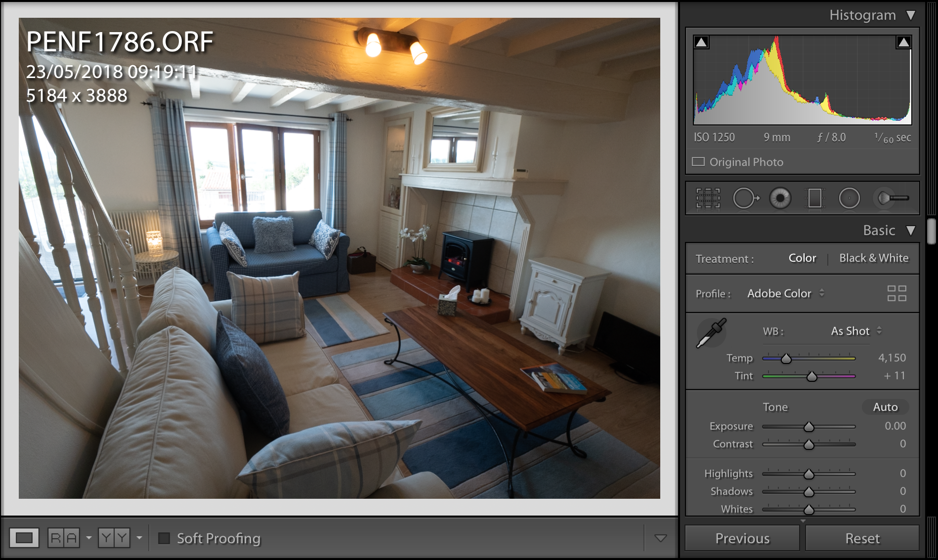938x560 pixels.
Task: Enable the Soft Proofing checkbox
Action: pyautogui.click(x=164, y=538)
